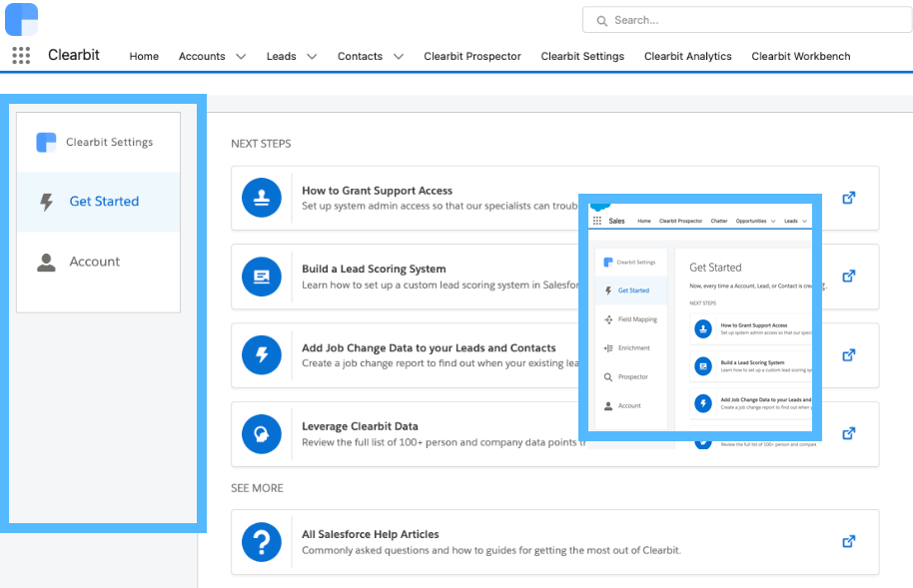Viewport: 913px width, 588px height.
Task: Open the Clearbit Workbench tab
Action: point(800,57)
